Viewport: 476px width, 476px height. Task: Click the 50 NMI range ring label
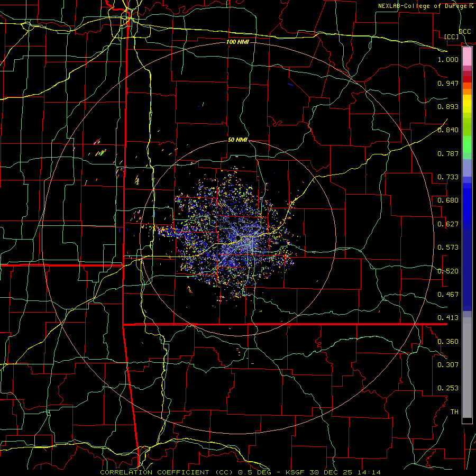[x=237, y=140]
